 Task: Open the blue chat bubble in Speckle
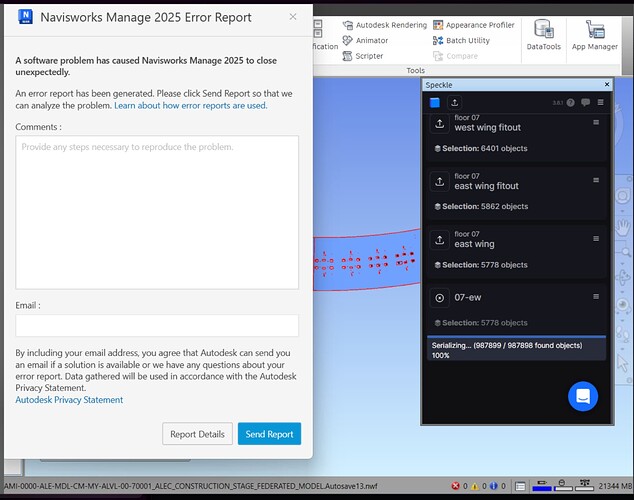(x=583, y=396)
